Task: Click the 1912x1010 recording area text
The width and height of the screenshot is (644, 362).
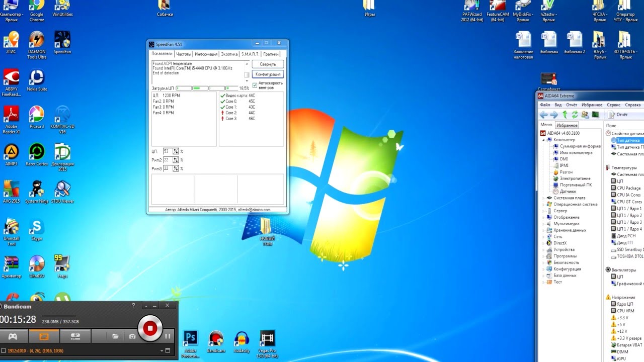Action: tap(35, 350)
